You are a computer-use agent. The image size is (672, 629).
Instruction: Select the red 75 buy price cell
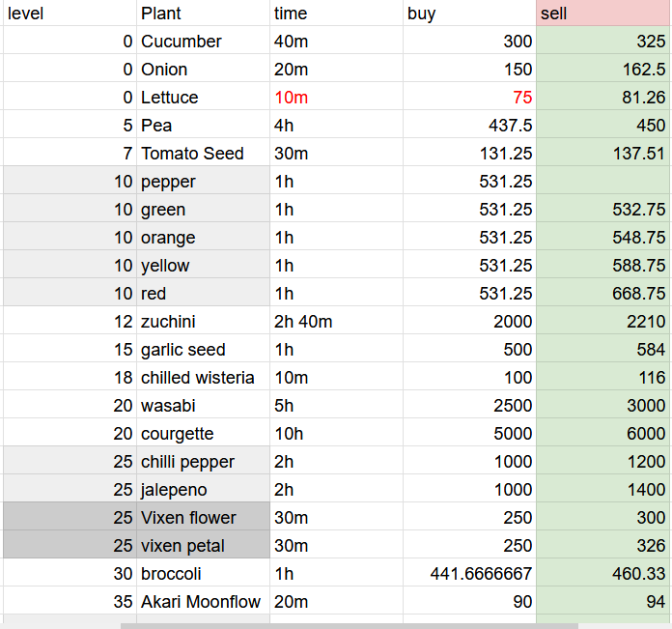coord(469,98)
